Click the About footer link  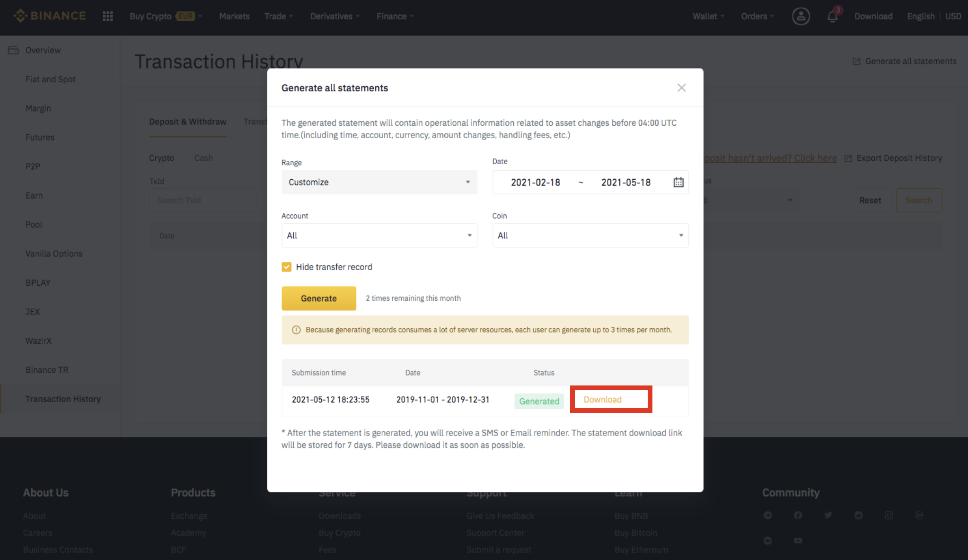point(35,516)
